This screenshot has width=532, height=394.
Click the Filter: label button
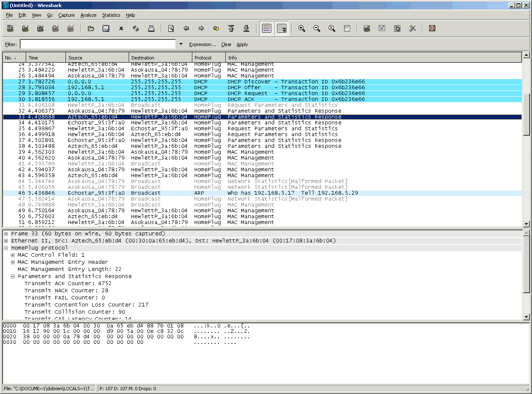11,44
